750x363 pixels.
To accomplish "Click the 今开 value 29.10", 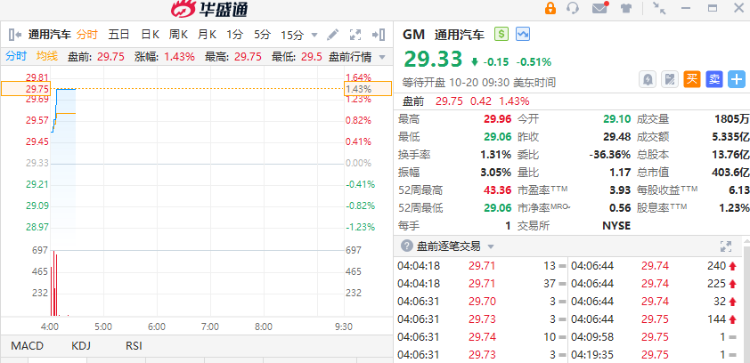I will 617,119.
